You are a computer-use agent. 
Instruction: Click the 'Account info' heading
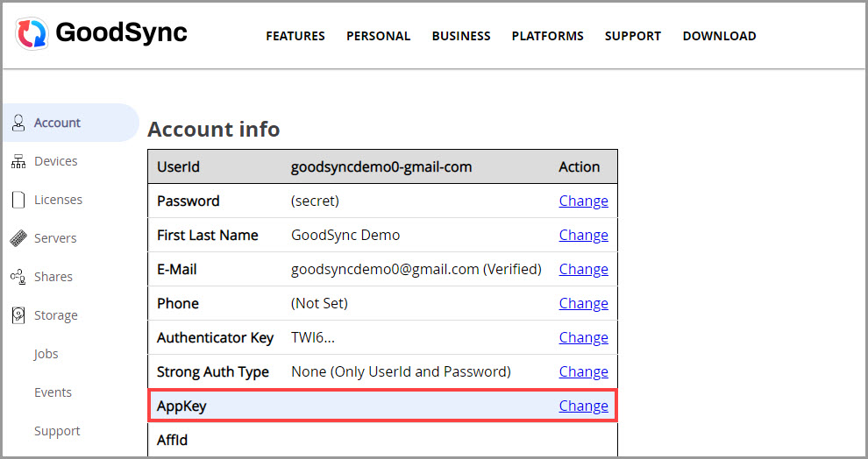point(214,129)
